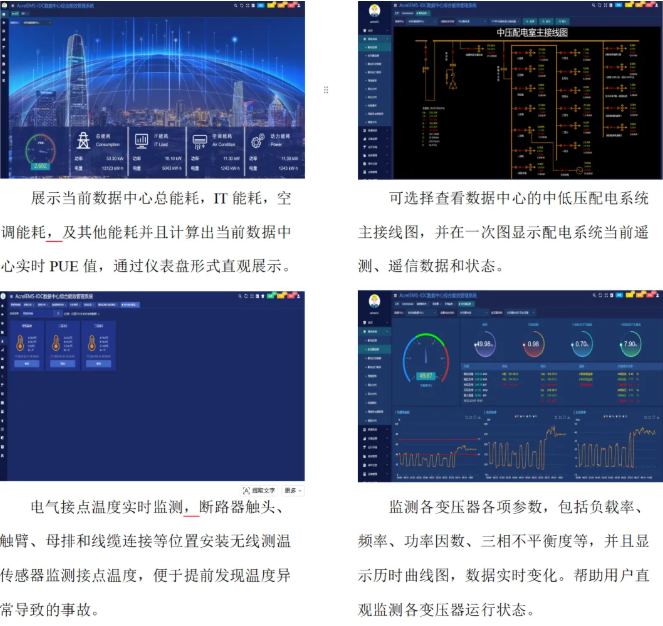Click the text 观监测各变压器运行状态。
The image size is (663, 626).
pos(446,610)
